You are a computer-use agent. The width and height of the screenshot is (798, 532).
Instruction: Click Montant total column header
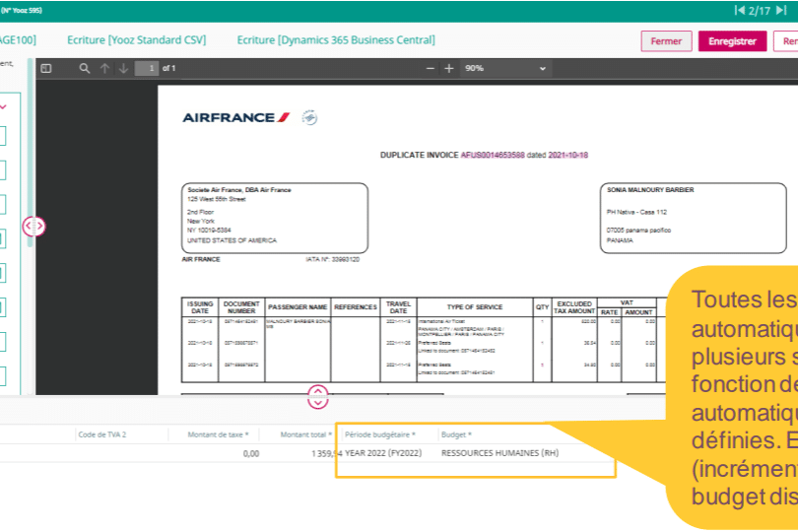(305, 434)
